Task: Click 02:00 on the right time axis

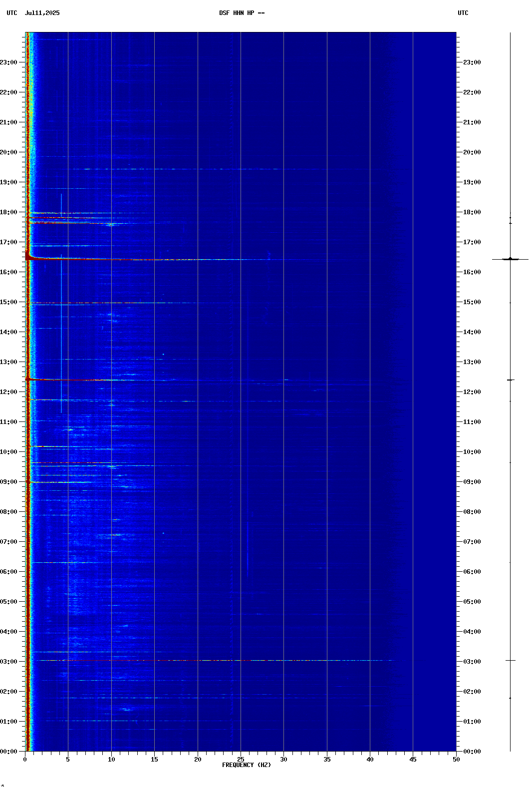Action: (x=472, y=692)
